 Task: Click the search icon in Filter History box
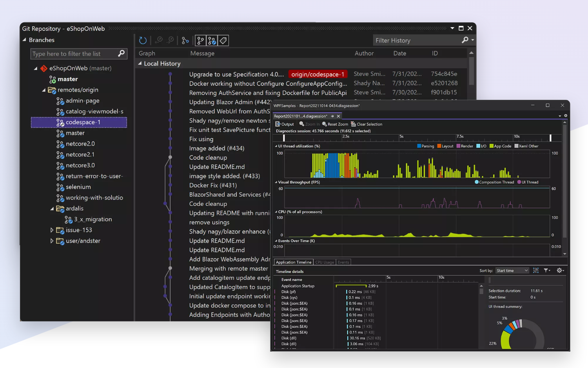click(464, 40)
